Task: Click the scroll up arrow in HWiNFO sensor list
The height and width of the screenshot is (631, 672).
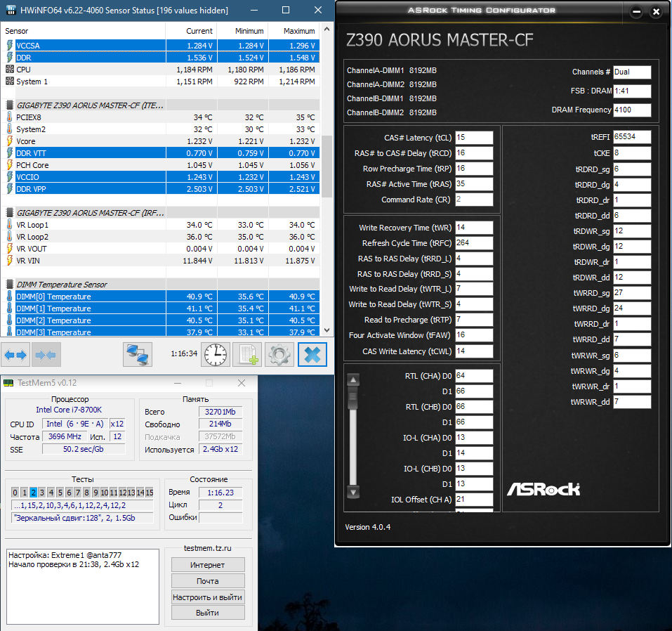Action: tap(327, 30)
